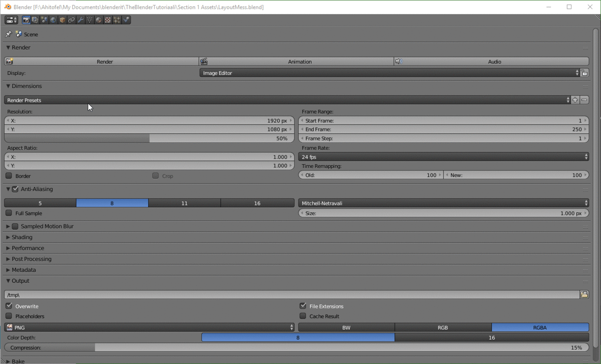
Task: Open the World properties tab globe icon
Action: pos(53,20)
